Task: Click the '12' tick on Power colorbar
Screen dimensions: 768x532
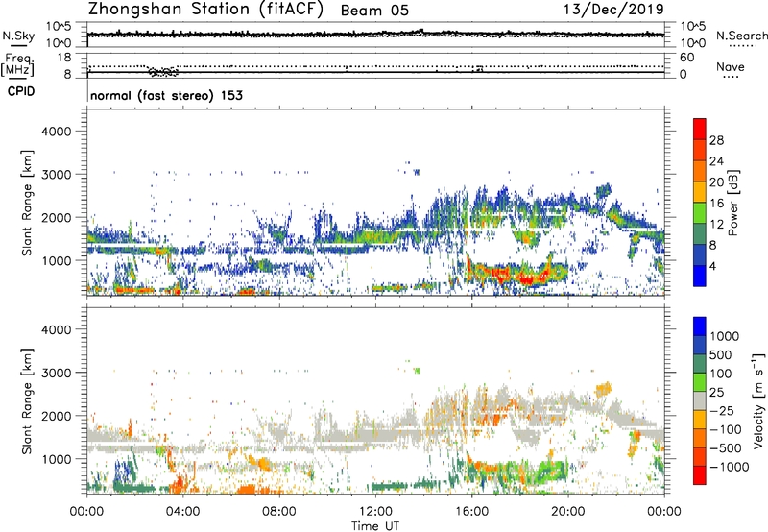Action: click(x=716, y=225)
